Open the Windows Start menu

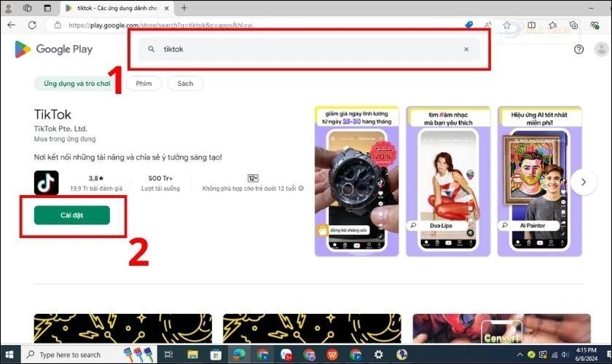tap(9, 355)
